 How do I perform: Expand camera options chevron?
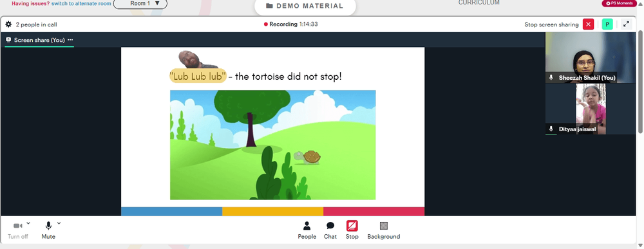pos(28,223)
